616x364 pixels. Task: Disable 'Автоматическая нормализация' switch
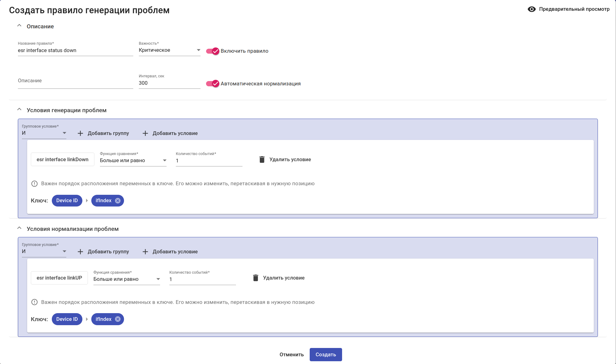(x=213, y=84)
